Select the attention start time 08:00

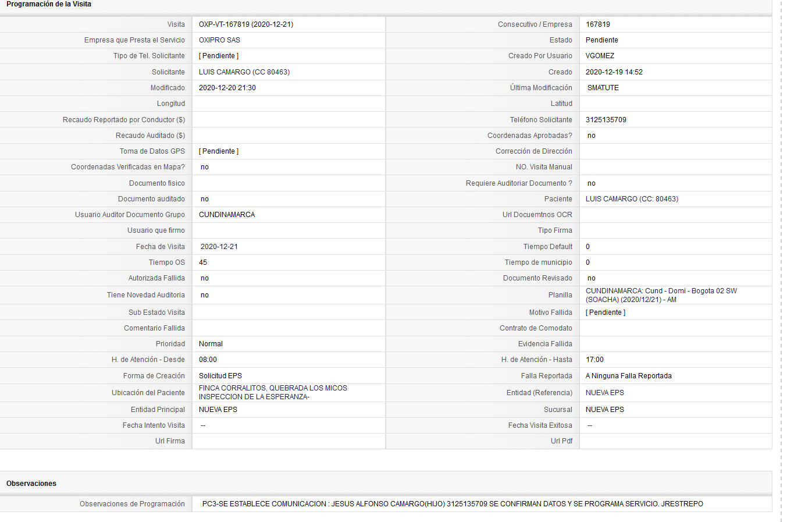[208, 360]
